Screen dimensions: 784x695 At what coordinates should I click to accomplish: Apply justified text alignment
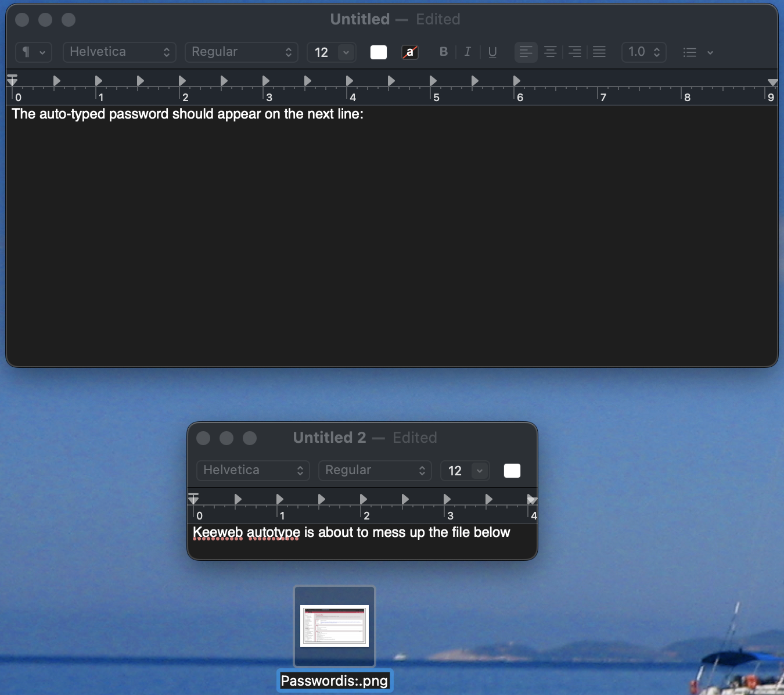tap(599, 52)
